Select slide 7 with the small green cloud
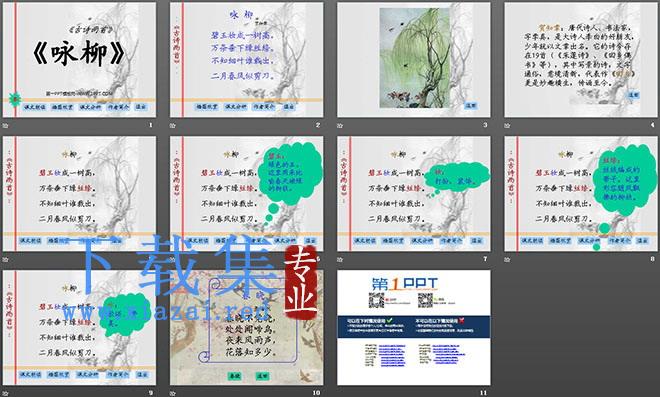Image resolution: width=660 pixels, height=397 pixels. [x=414, y=194]
